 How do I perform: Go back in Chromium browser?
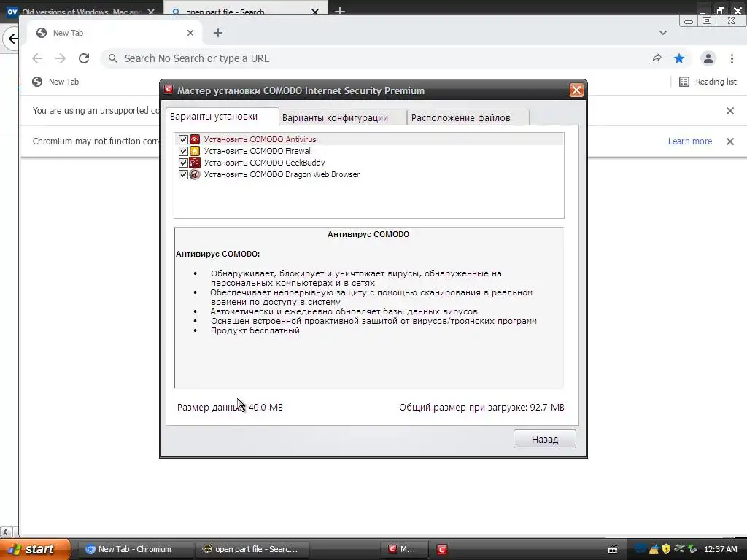tap(37, 58)
